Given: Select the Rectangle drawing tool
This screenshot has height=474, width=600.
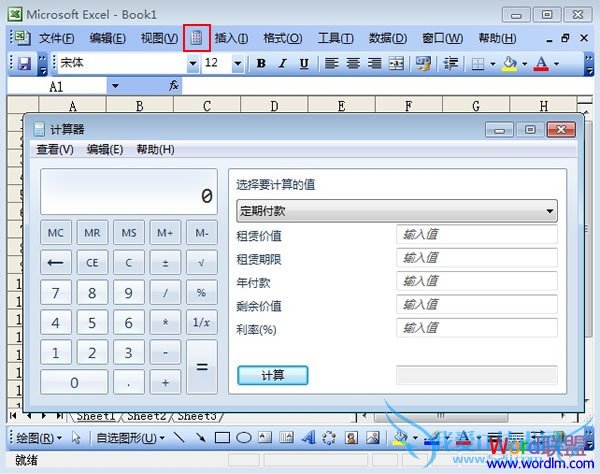Looking at the screenshot, I should (x=222, y=438).
